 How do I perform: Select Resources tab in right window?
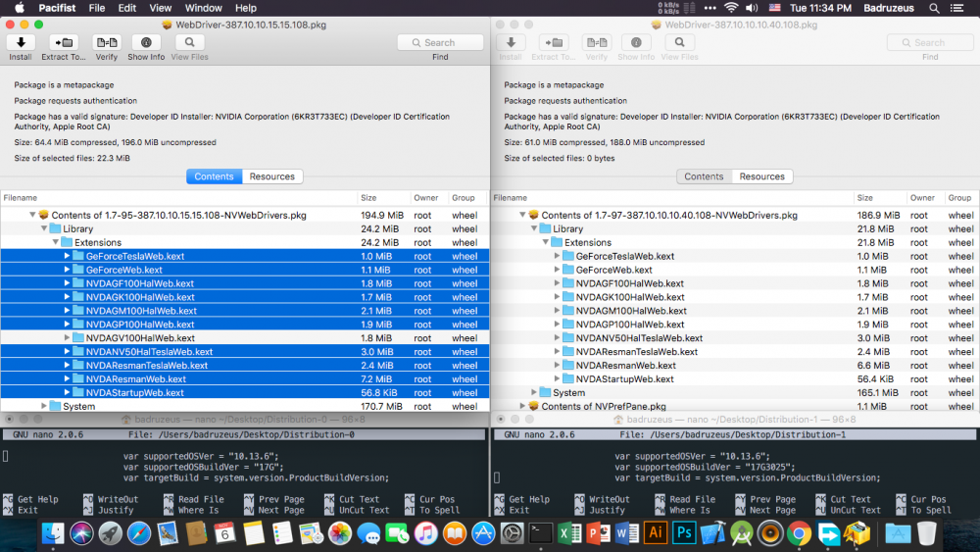pos(761,176)
